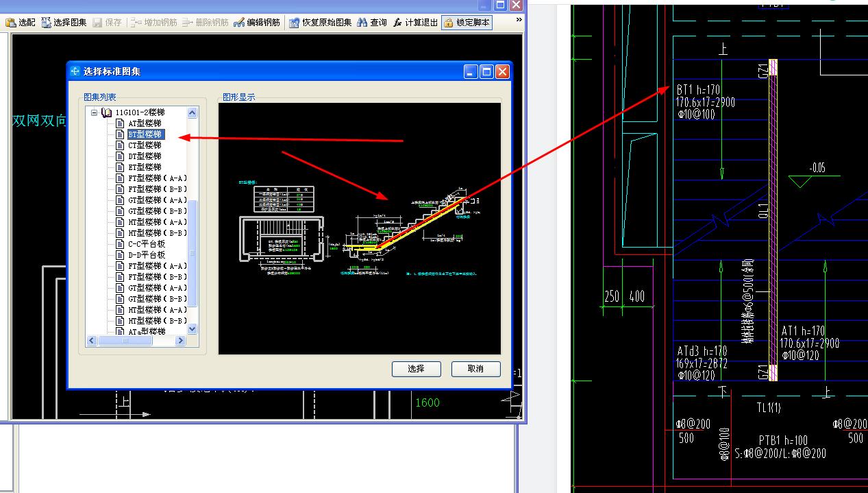The image size is (868, 493).
Task: Click the 双网双向 text behind dialog
Action: tap(39, 121)
